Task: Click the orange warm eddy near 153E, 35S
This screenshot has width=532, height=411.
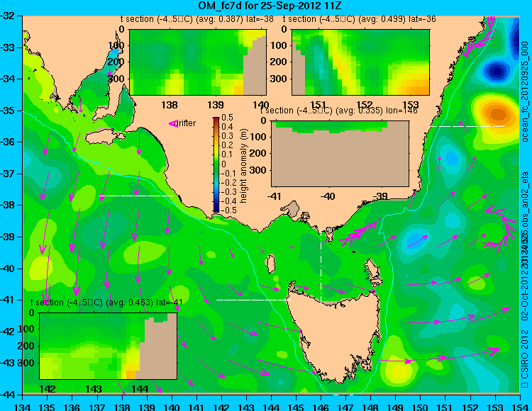Action: pos(497,114)
